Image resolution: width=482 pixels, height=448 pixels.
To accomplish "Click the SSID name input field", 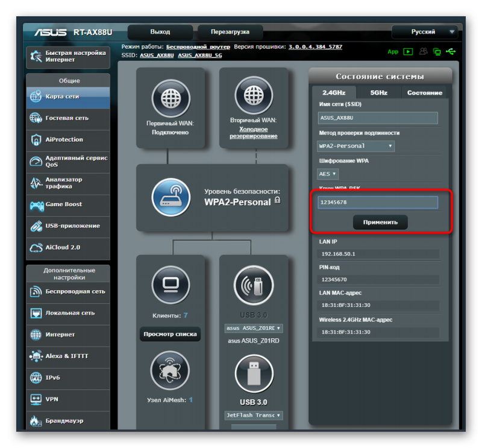I will [378, 118].
